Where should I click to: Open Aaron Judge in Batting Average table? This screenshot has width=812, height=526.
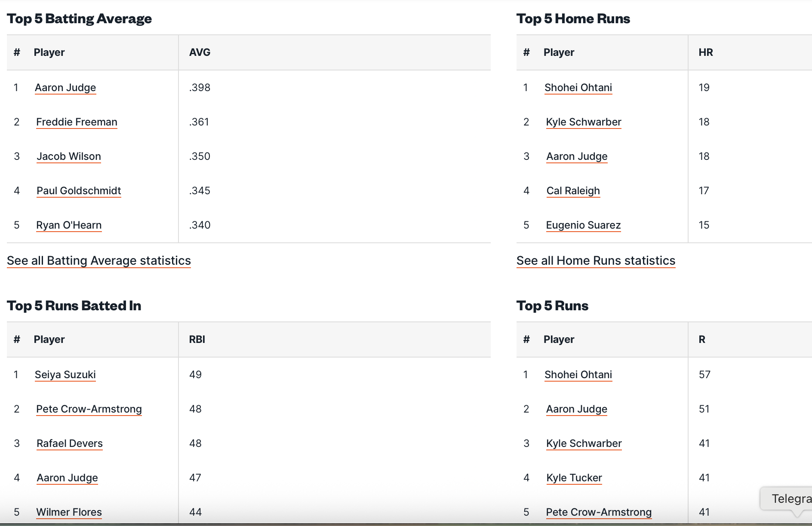(x=65, y=88)
